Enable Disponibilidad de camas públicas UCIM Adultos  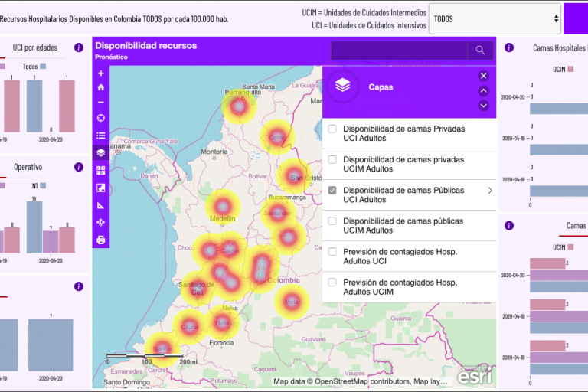click(332, 221)
